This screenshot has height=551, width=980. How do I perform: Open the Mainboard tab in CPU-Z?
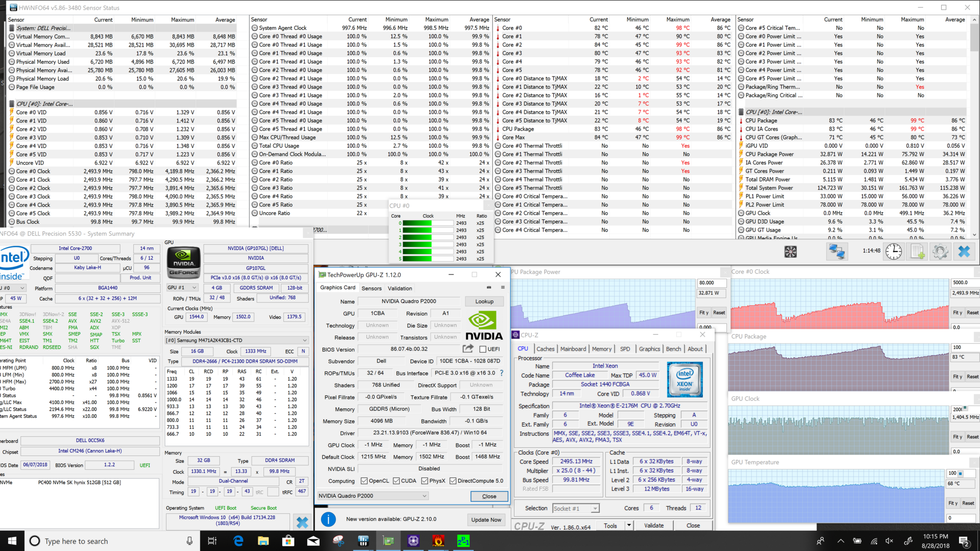pyautogui.click(x=573, y=349)
